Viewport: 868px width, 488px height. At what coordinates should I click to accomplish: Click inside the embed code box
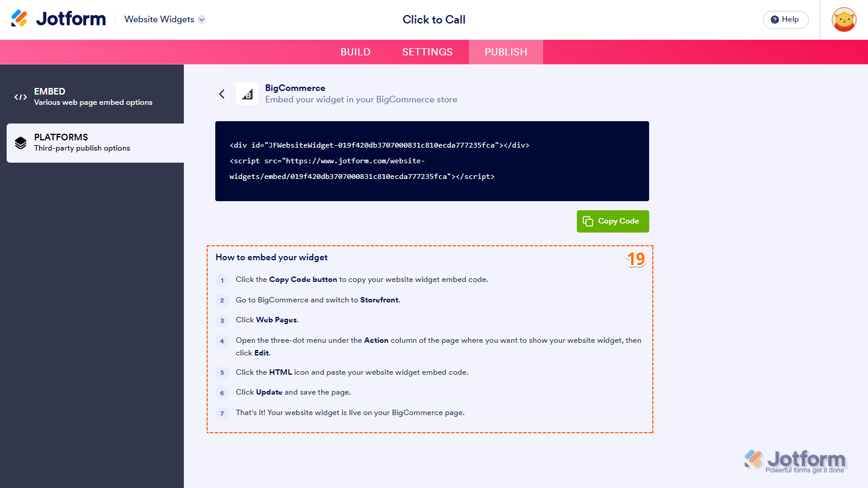432,161
